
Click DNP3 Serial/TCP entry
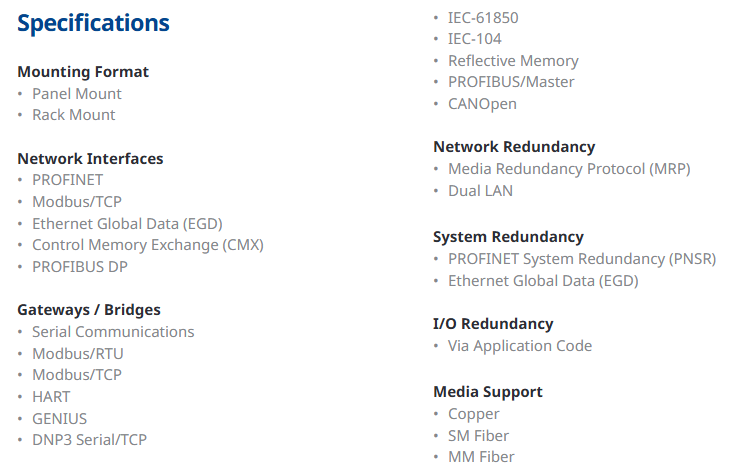(x=89, y=440)
